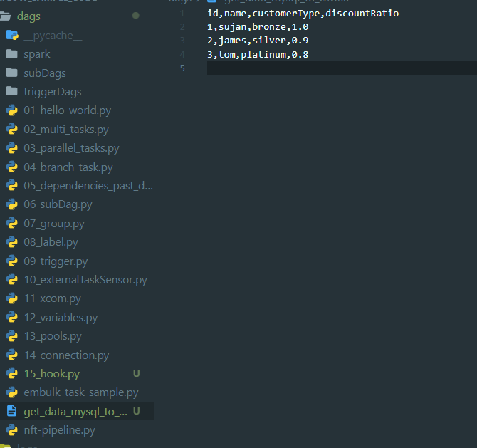Image resolution: width=477 pixels, height=448 pixels.
Task: Expand the triggerDags folder
Action: pyautogui.click(x=53, y=92)
